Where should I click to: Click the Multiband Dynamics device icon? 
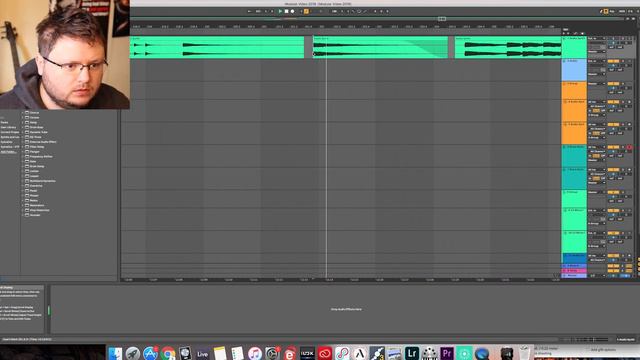pyautogui.click(x=27, y=181)
